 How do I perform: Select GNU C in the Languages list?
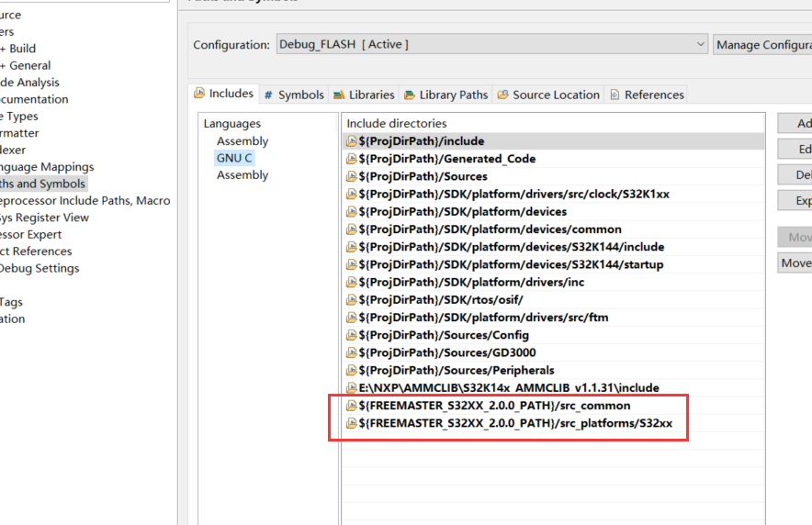point(234,158)
